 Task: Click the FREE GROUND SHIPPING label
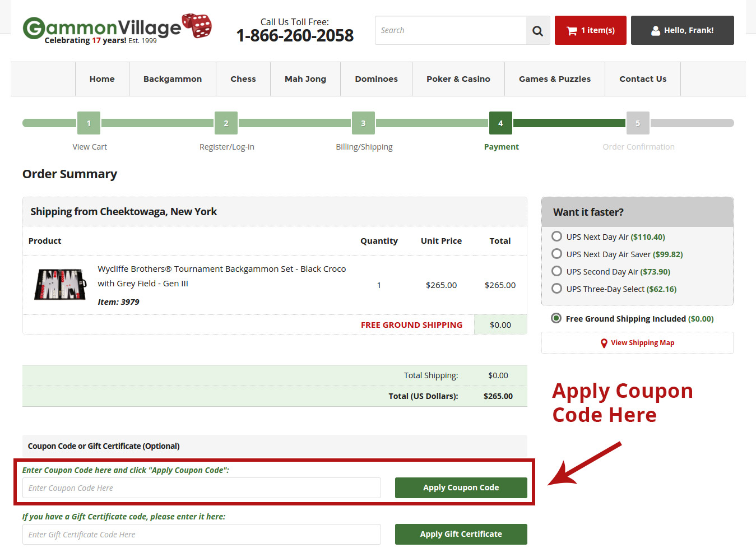click(x=412, y=325)
